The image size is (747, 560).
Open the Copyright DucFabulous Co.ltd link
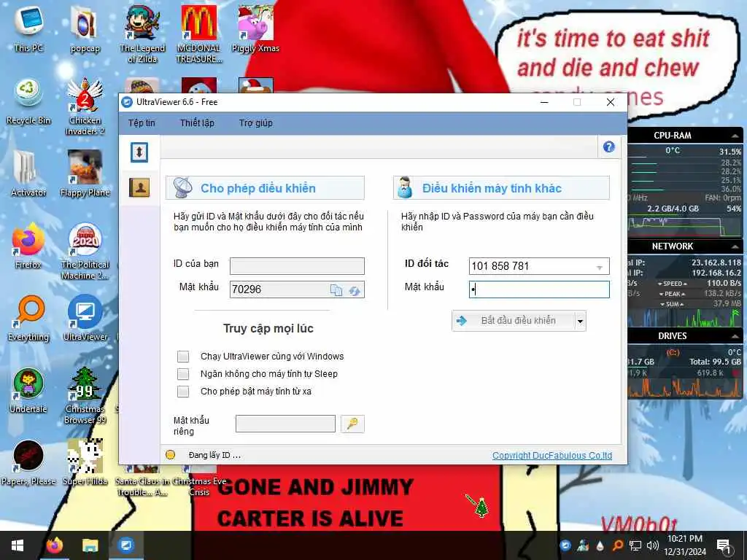point(552,455)
